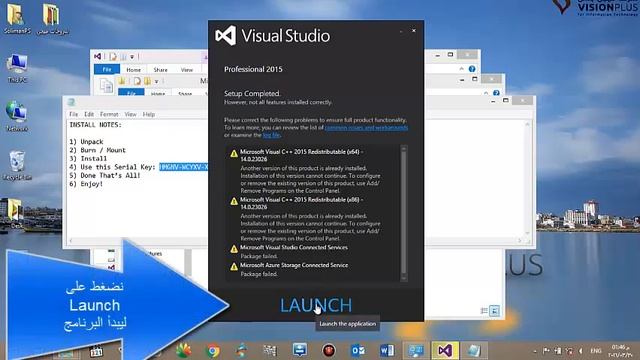Open quick access toolbar dropdown in rear Explorer
The width and height of the screenshot is (640, 360).
point(132,57)
